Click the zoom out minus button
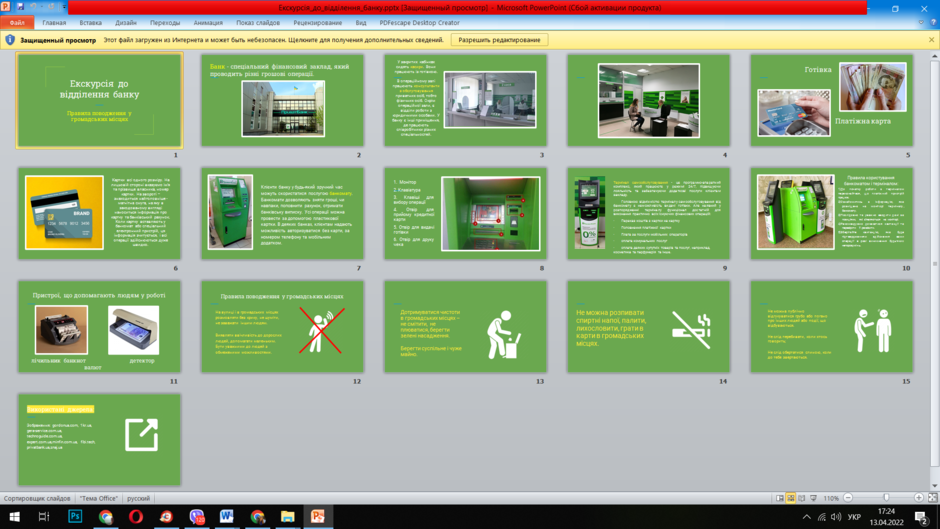 click(x=848, y=498)
